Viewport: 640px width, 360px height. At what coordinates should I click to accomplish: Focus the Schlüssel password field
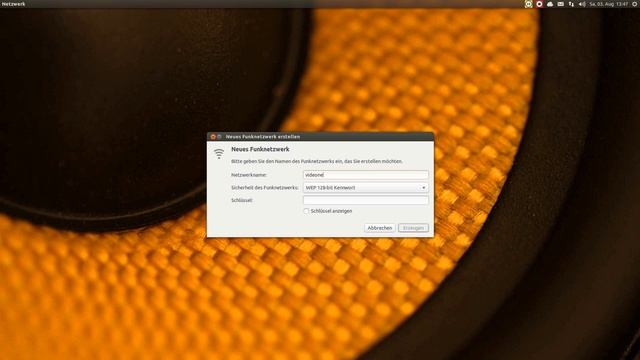click(366, 200)
